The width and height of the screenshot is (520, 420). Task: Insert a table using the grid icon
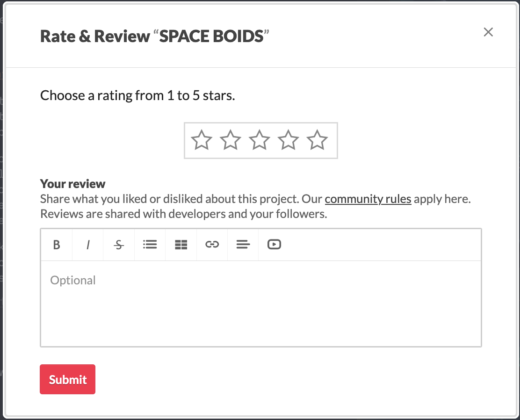(x=181, y=244)
